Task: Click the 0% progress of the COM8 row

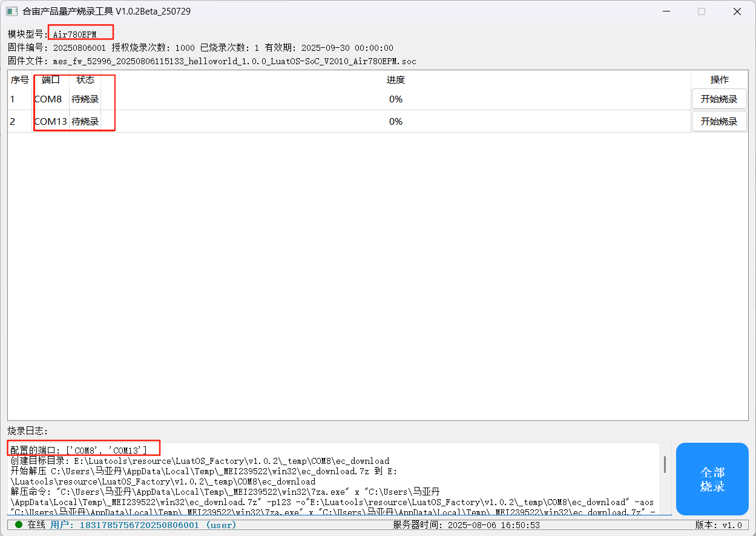Action: click(396, 99)
